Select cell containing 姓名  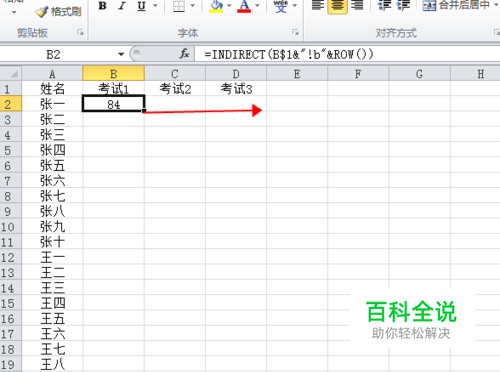click(52, 89)
